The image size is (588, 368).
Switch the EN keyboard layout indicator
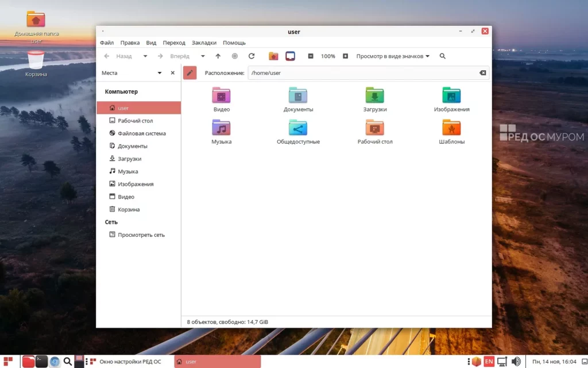point(489,362)
